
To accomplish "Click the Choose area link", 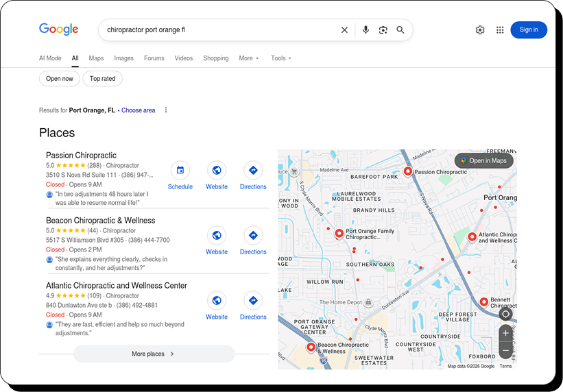I will [x=139, y=110].
